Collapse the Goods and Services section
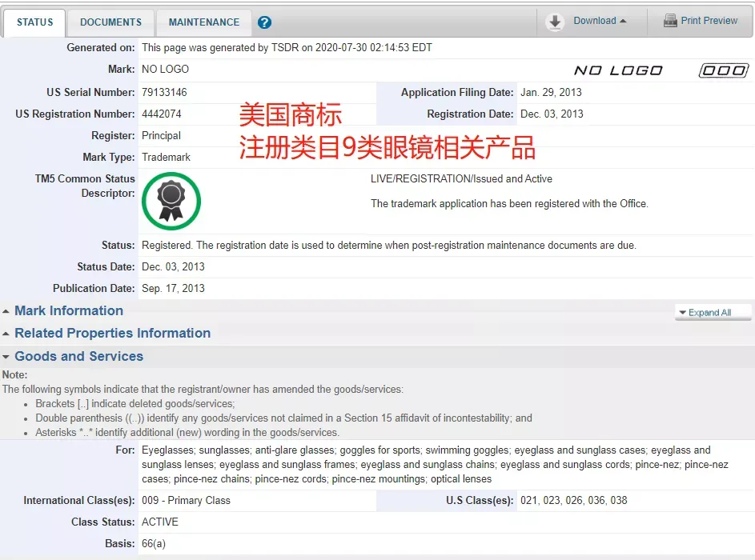This screenshot has width=755, height=560. click(73, 356)
